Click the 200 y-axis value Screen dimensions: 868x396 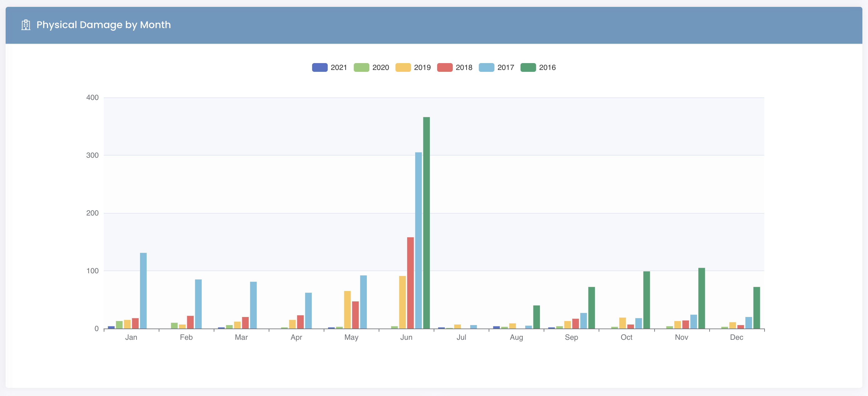(x=92, y=213)
